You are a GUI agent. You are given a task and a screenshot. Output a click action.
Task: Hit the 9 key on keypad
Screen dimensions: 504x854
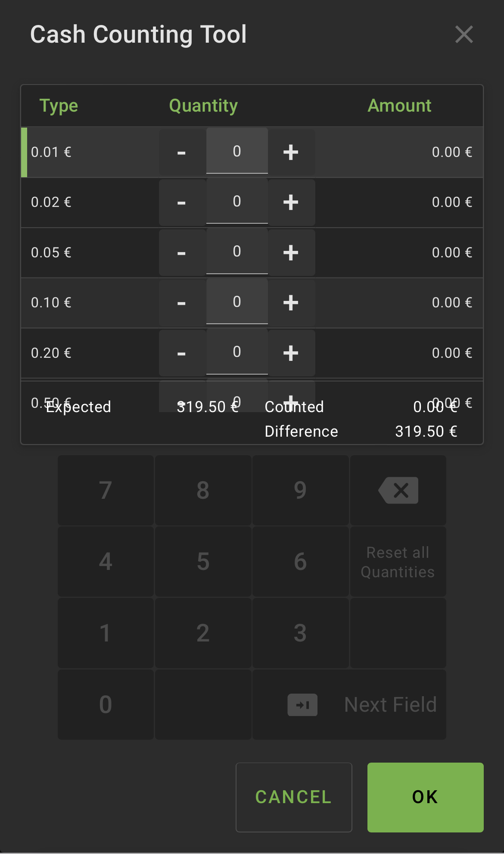[x=300, y=491]
